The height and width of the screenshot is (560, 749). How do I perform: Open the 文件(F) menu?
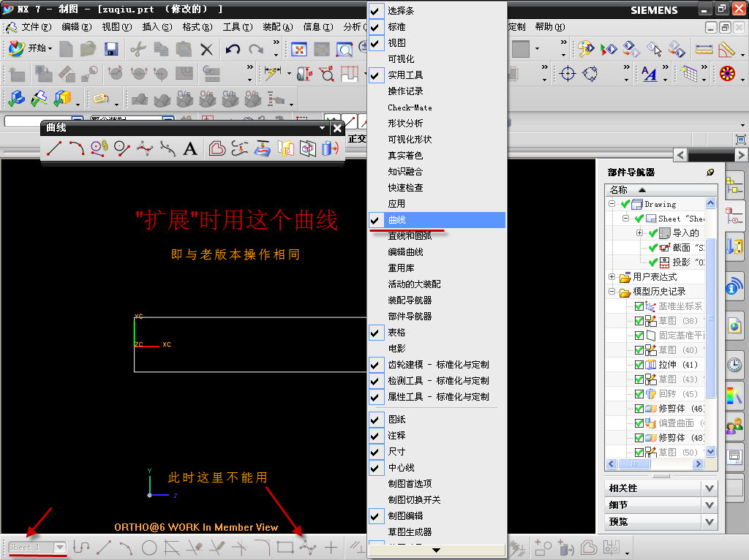click(37, 27)
